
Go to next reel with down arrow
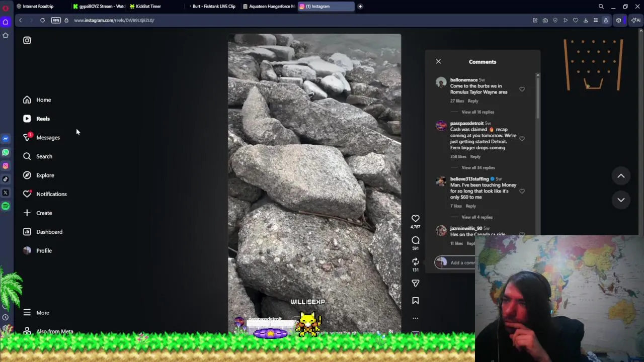621,200
